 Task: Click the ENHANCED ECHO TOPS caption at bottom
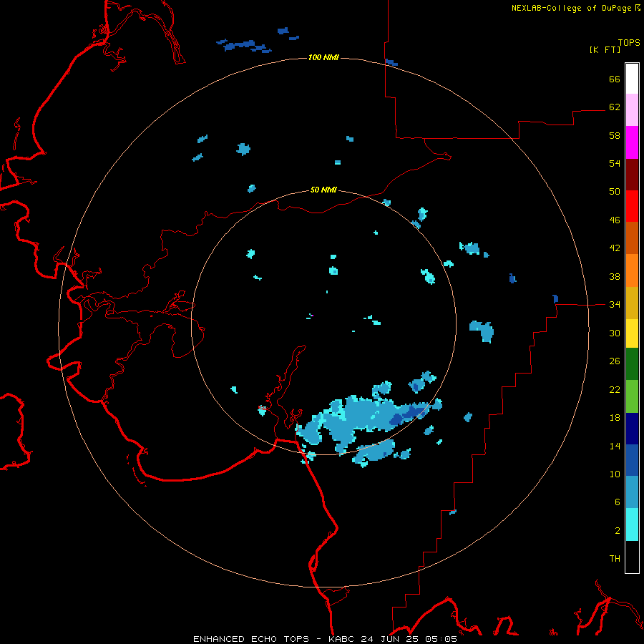325,639
